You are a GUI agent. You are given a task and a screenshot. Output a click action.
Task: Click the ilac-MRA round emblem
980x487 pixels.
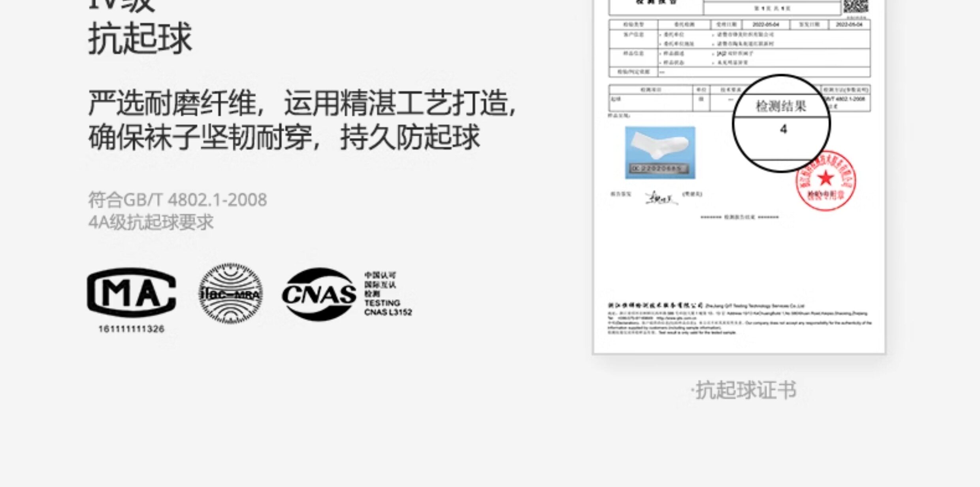[x=231, y=294]
